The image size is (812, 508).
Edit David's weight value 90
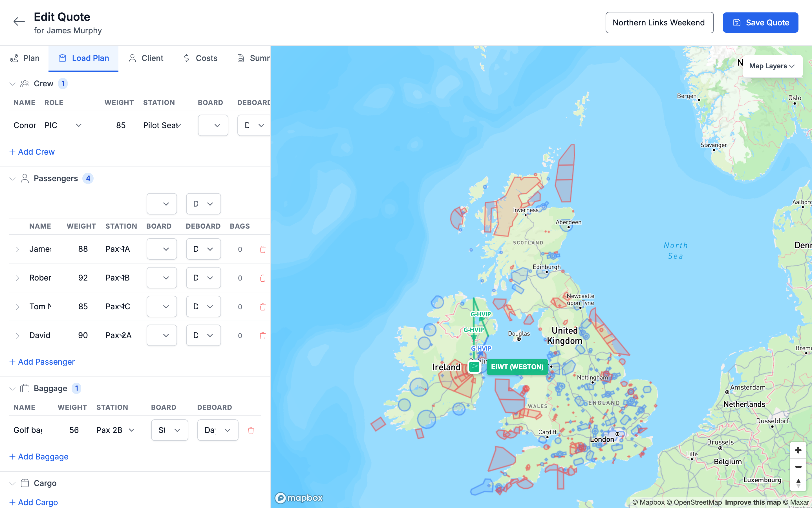[x=83, y=335]
